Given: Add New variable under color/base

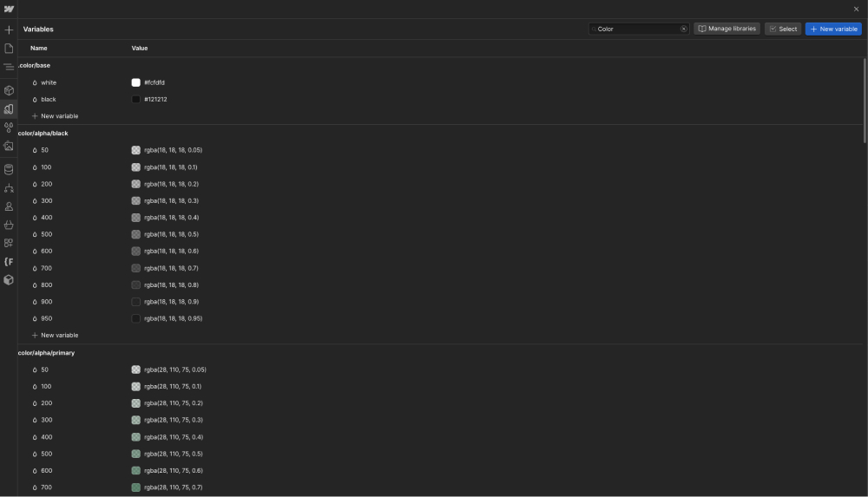Looking at the screenshot, I should click(55, 116).
